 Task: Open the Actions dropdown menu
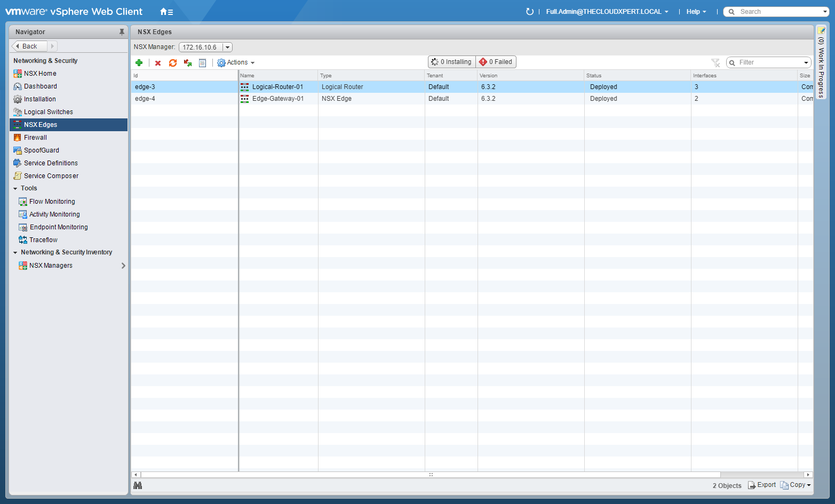tap(236, 62)
